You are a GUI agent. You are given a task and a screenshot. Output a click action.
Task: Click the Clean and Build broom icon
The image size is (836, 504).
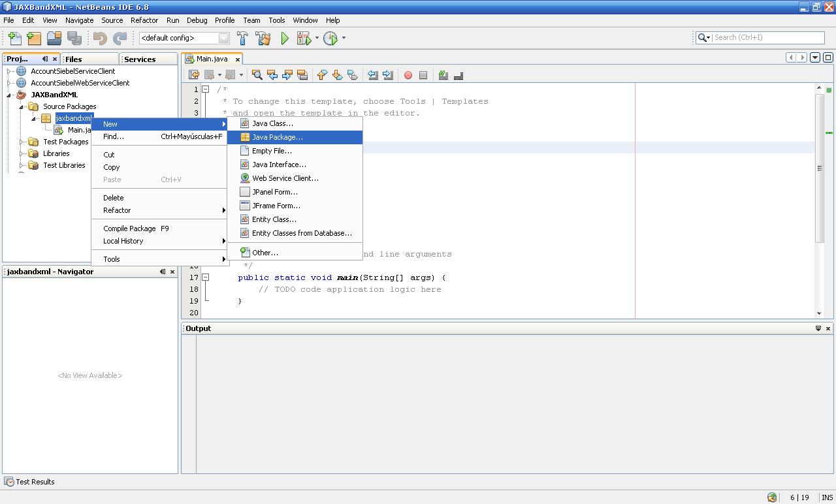click(x=263, y=39)
